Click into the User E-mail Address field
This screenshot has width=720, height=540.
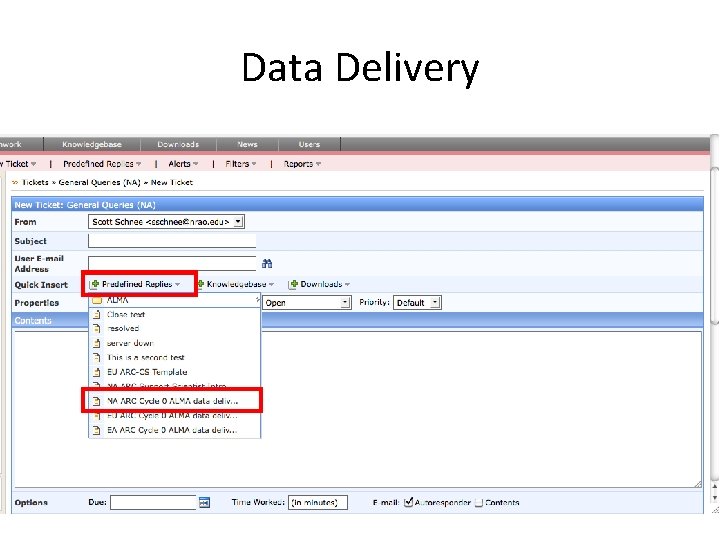pyautogui.click(x=172, y=263)
